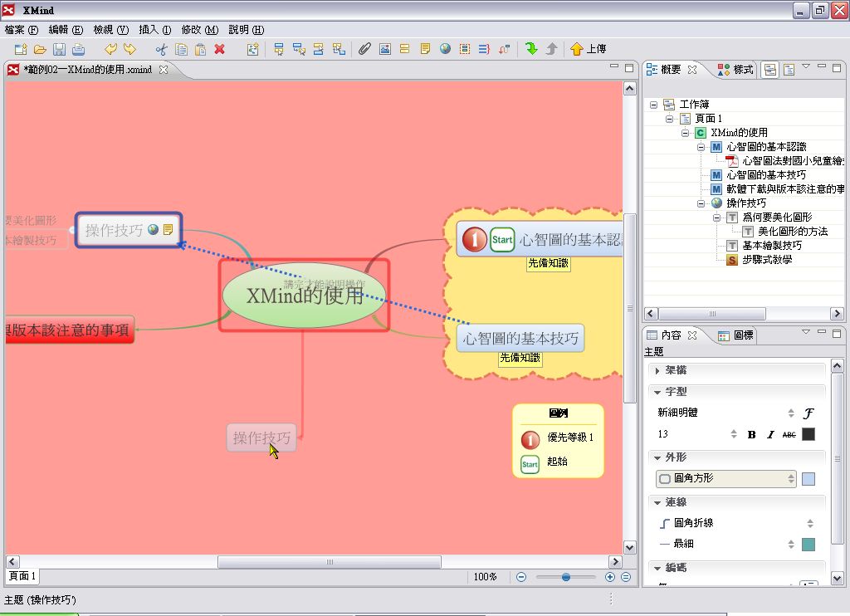This screenshot has height=616, width=850.
Task: Select the 頁面 1 sheet tab
Action: coord(22,576)
